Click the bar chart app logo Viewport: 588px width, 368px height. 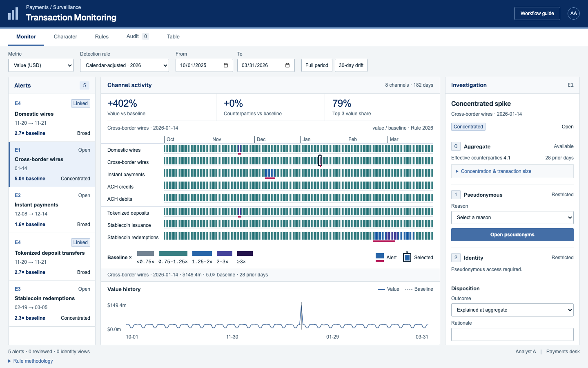(13, 13)
